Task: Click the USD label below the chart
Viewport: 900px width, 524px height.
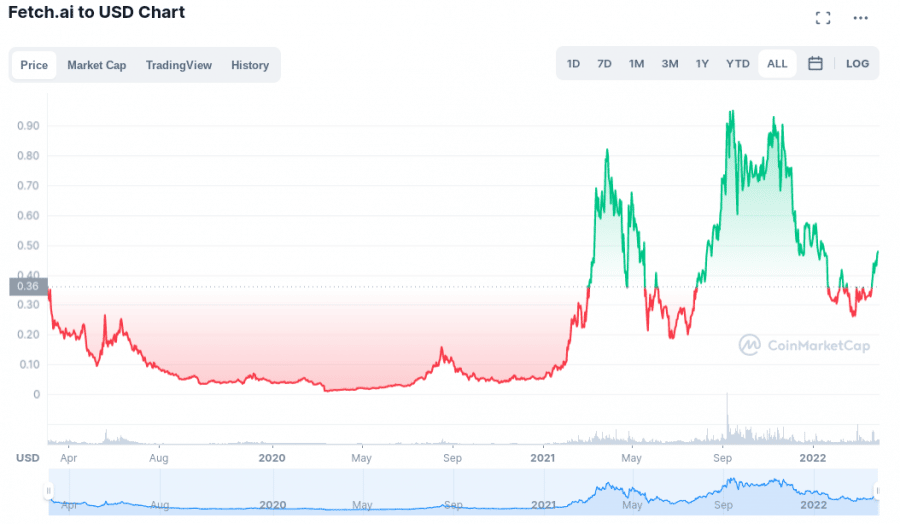Action: click(28, 458)
